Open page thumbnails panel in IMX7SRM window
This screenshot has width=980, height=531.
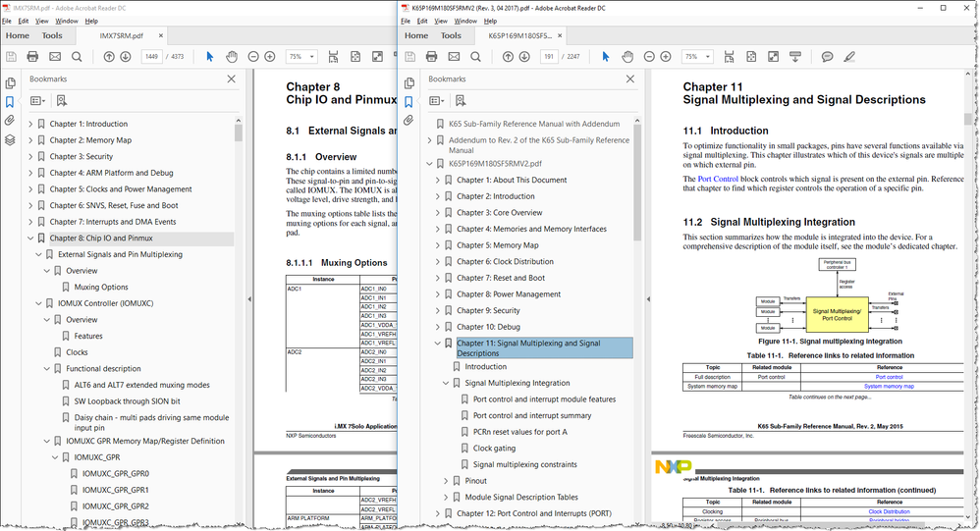(10, 83)
